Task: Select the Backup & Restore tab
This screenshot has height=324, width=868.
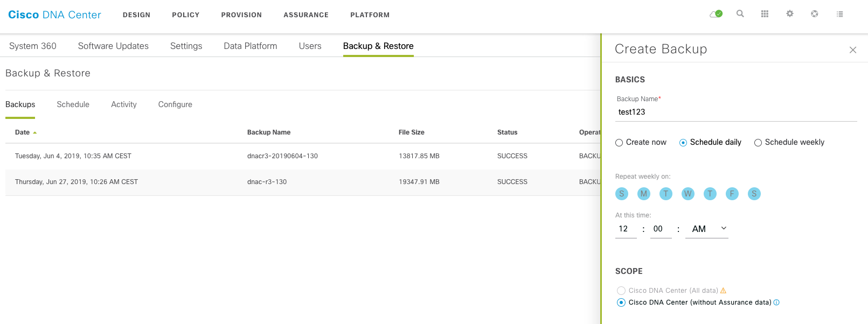Action: (378, 46)
